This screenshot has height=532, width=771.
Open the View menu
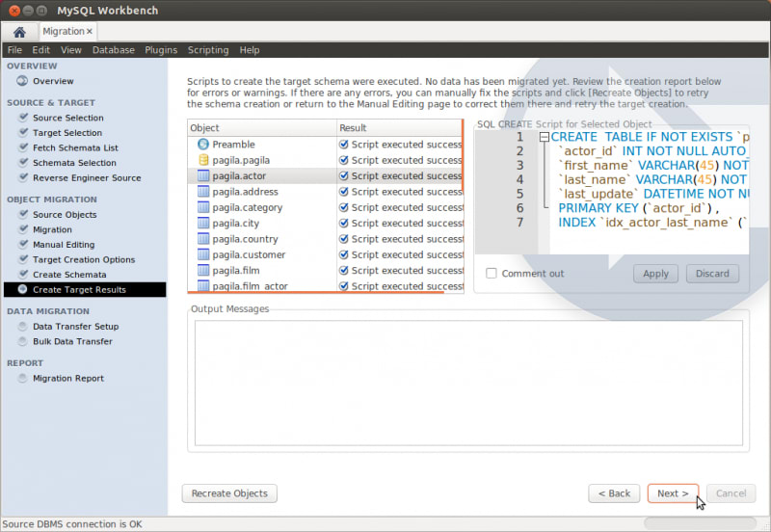tap(70, 50)
